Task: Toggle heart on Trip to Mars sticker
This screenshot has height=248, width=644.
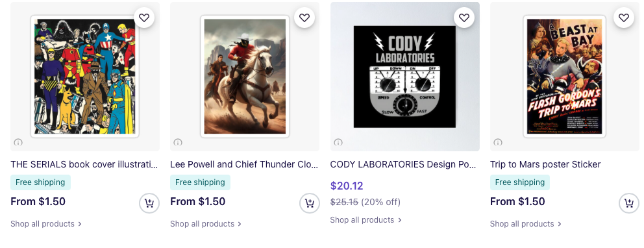Action: [624, 18]
